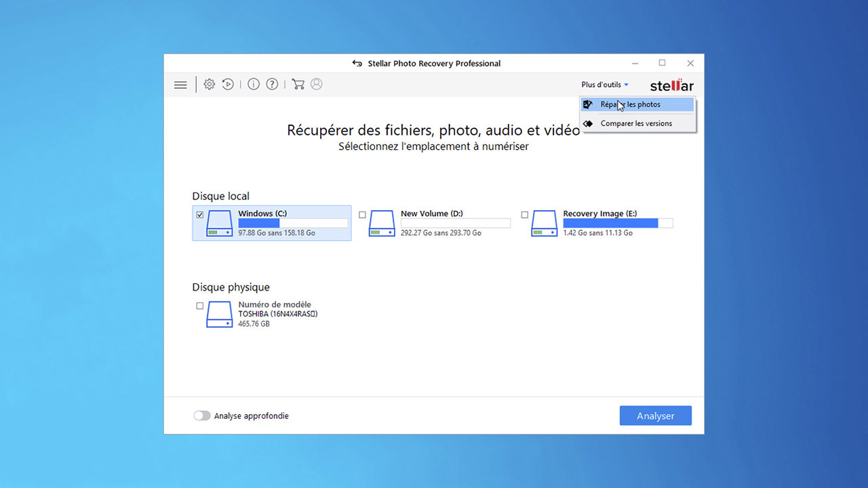Select Réparer les photos menu item

pos(637,104)
